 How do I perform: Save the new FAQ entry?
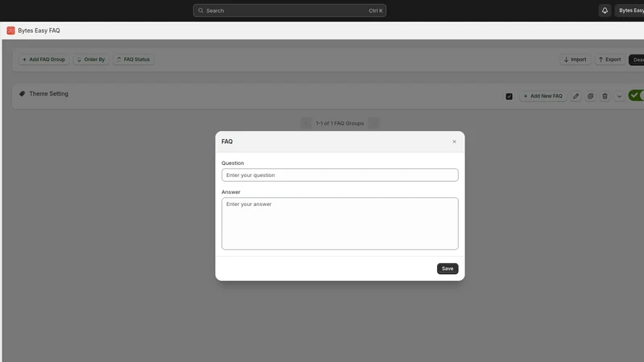[x=448, y=269]
